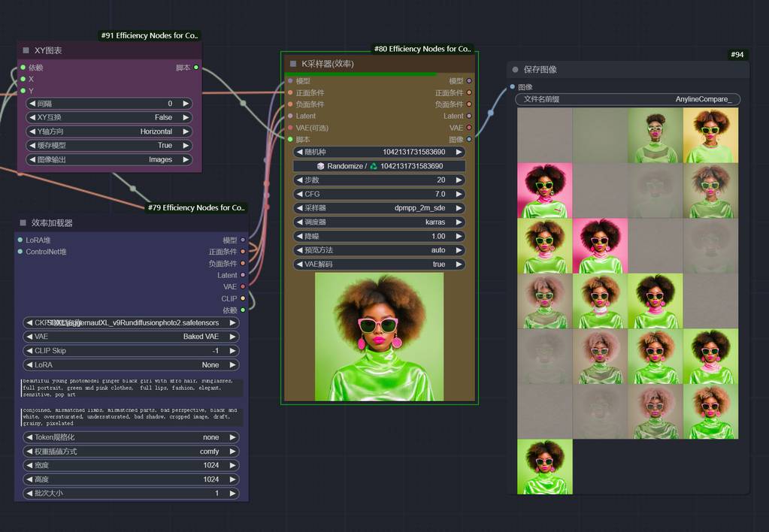The image size is (769, 532).
Task: Toggle the XY互换 False setting
Action: click(109, 117)
